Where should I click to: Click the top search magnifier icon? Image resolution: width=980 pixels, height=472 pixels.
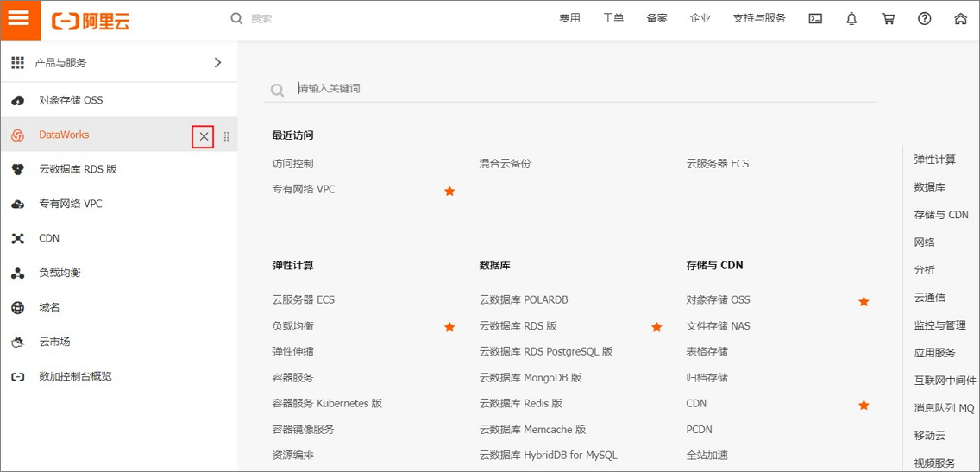[236, 19]
